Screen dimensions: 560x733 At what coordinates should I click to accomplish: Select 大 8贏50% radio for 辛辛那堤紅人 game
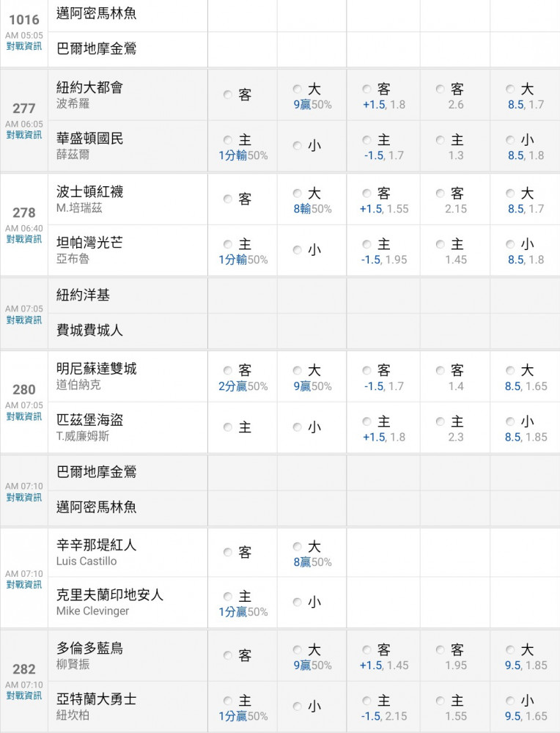coord(298,547)
